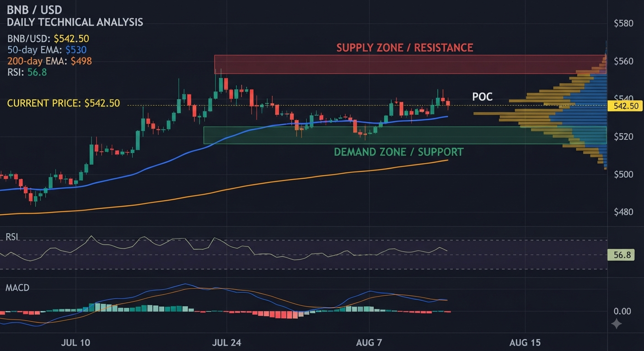Click the RSI: 56.8 legend entry
This screenshot has height=351, width=644.
coord(27,72)
